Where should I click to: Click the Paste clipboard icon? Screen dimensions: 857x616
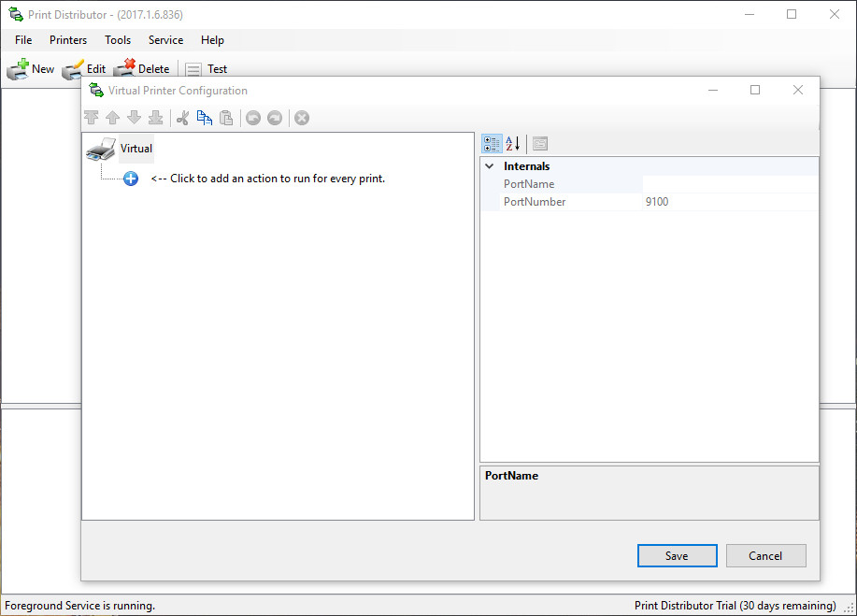tap(226, 118)
